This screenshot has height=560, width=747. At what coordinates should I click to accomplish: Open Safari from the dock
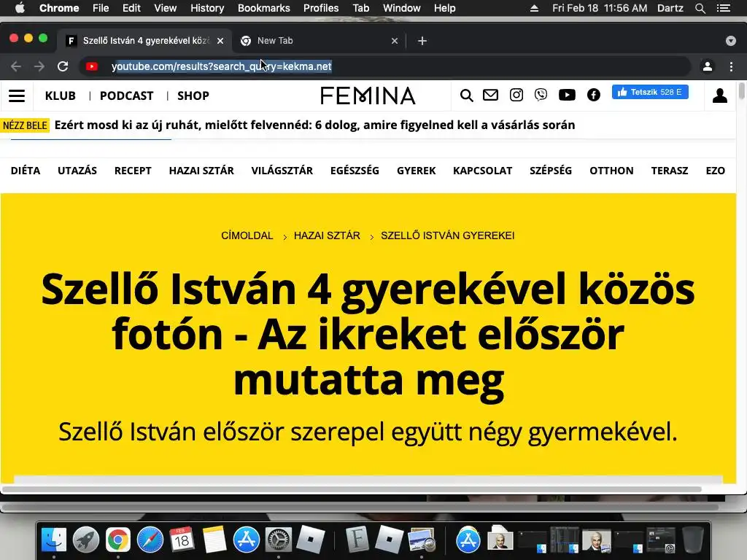coord(150,540)
